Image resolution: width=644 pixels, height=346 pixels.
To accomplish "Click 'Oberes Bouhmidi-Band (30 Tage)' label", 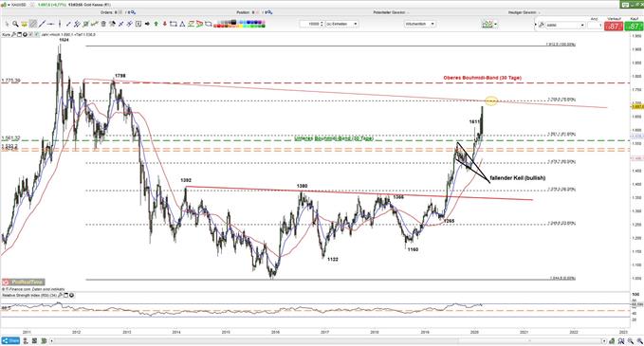I will point(482,78).
